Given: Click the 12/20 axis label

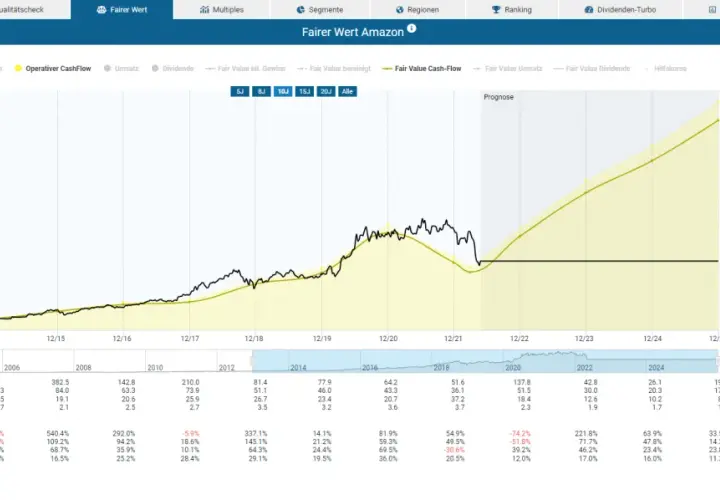Looking at the screenshot, I should pos(388,339).
